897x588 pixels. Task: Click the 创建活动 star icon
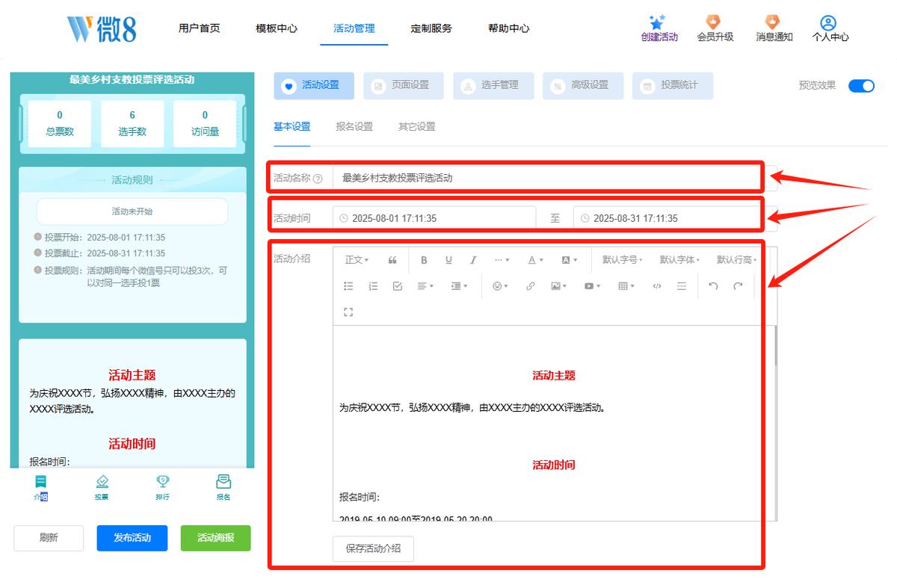tap(657, 22)
